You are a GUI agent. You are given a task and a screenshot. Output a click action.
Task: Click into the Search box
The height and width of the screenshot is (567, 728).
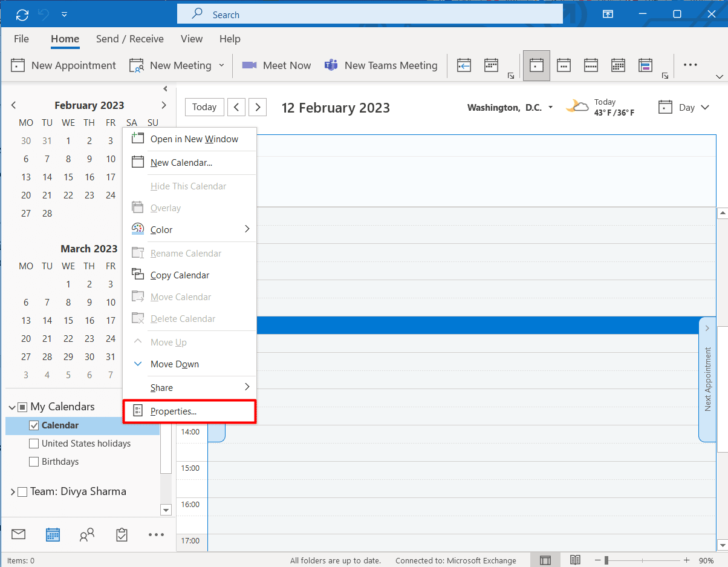[x=369, y=15]
